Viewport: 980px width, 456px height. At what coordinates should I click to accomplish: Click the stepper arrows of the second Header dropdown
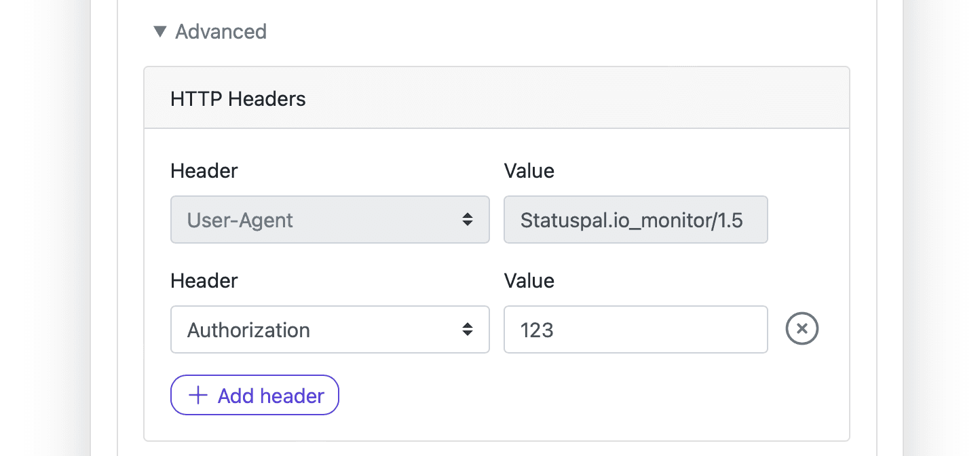tap(468, 329)
